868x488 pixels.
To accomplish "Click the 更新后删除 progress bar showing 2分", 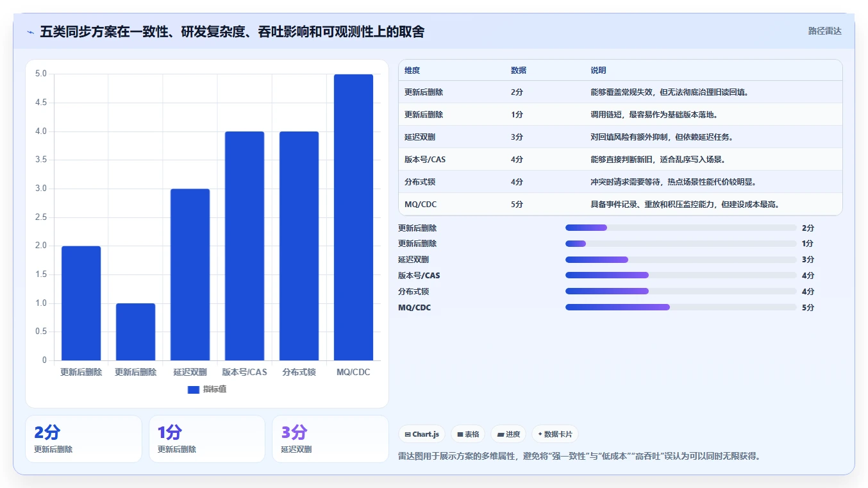I will point(681,228).
